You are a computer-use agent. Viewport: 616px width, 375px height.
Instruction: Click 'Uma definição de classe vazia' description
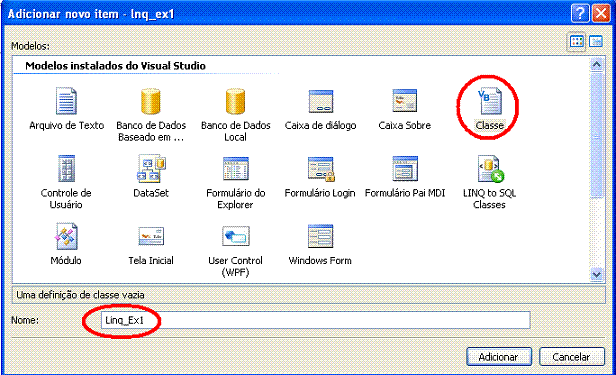pos(80,295)
